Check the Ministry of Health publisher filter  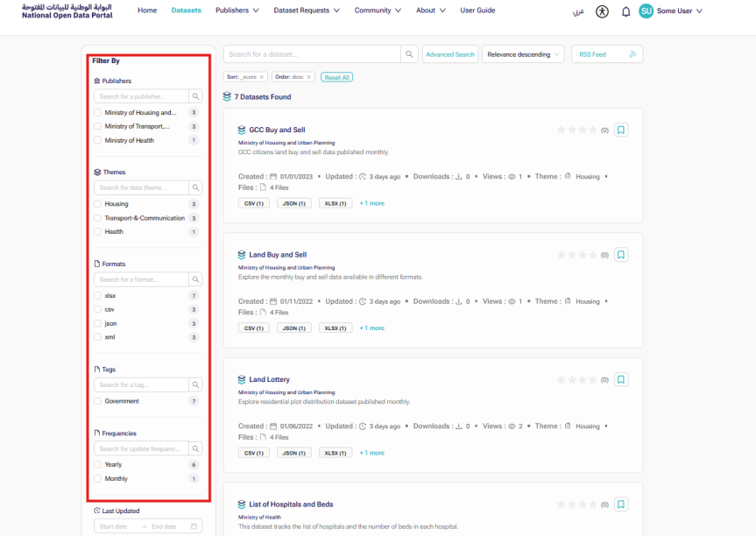tap(98, 140)
